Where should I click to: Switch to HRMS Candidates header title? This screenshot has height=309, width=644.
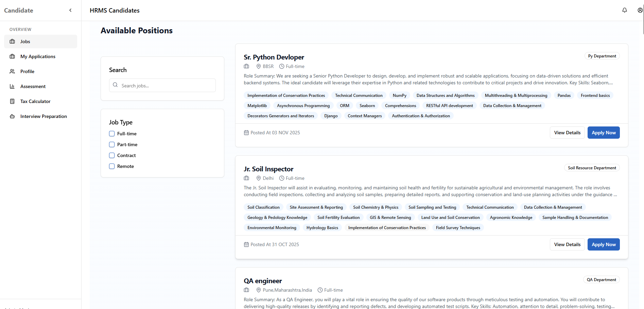click(114, 11)
